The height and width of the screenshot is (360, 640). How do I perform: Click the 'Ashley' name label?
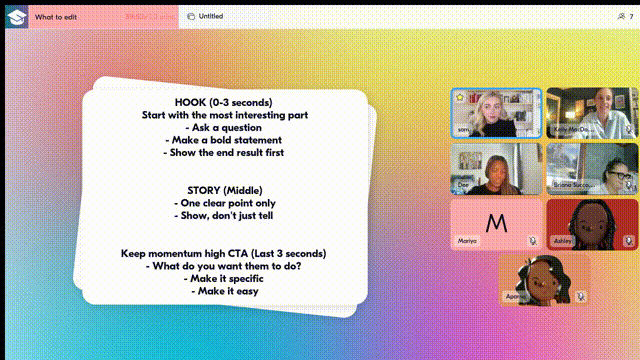(562, 241)
